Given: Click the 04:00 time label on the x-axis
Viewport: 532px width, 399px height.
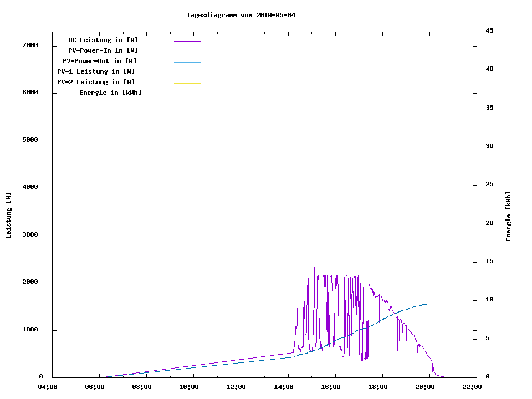Looking at the screenshot, I should [x=48, y=387].
